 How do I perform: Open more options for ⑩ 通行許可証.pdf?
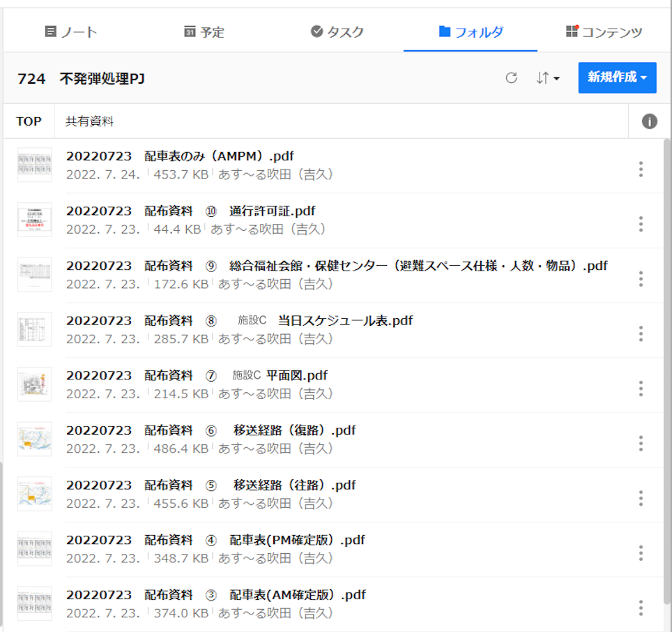click(641, 224)
